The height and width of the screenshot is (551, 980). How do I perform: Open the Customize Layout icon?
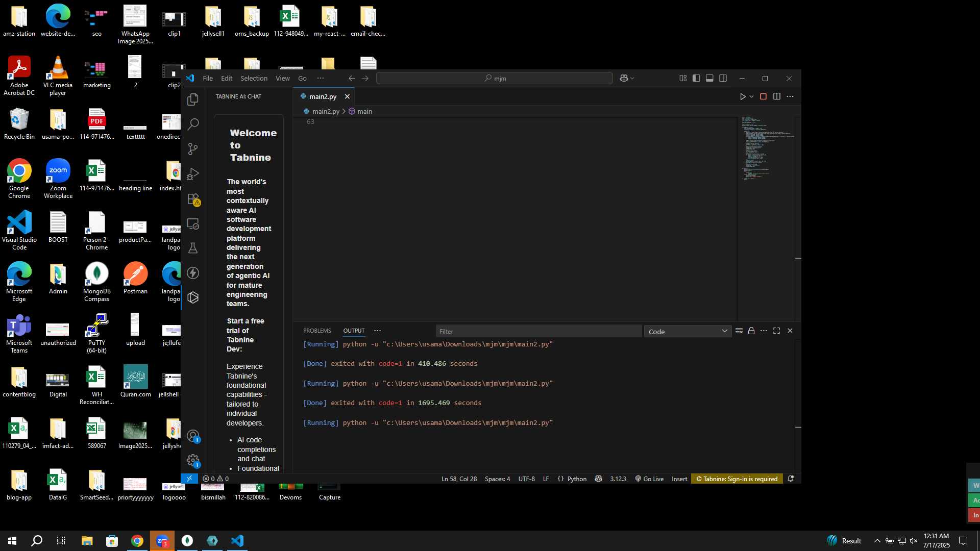tap(683, 78)
